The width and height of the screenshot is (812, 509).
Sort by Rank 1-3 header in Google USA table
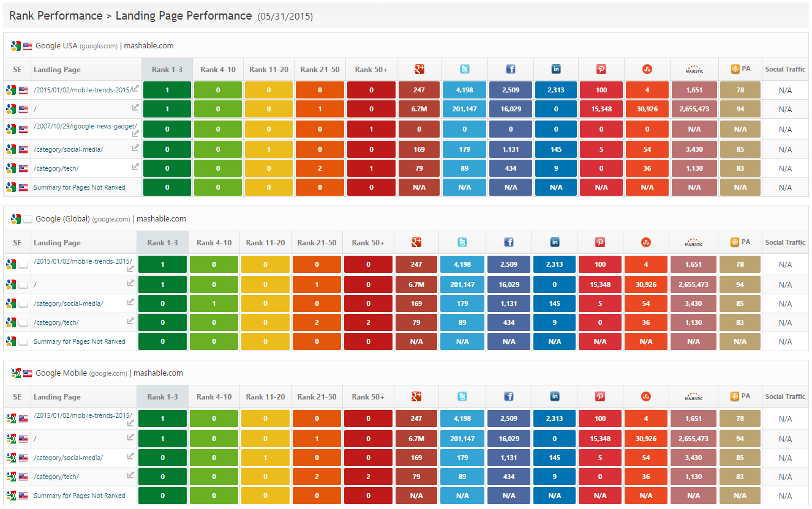(x=167, y=70)
